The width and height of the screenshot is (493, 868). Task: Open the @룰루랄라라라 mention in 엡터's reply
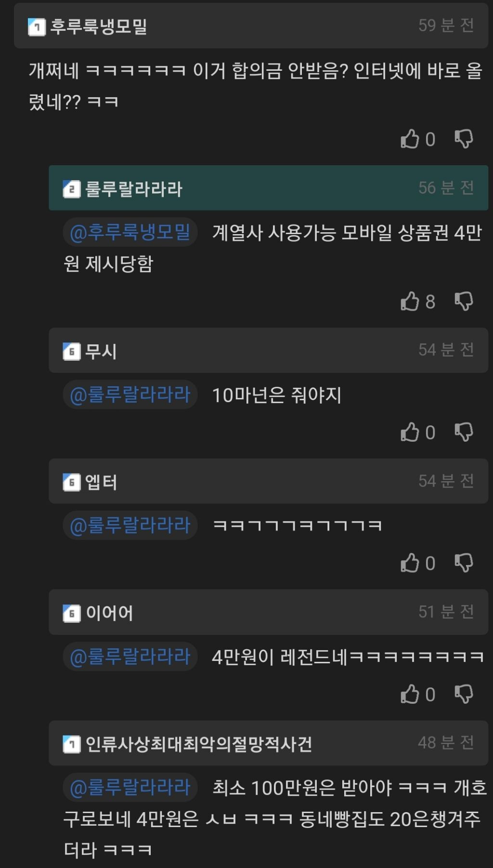130,526
